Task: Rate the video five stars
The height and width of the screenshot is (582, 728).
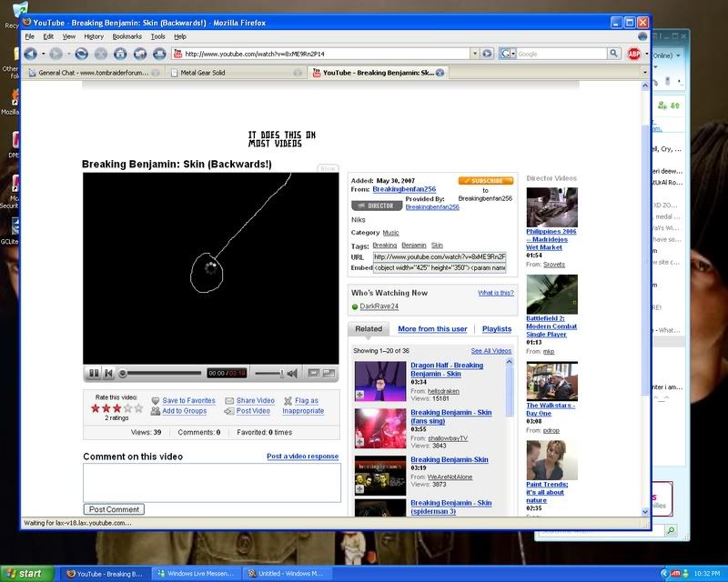Action: tap(138, 408)
